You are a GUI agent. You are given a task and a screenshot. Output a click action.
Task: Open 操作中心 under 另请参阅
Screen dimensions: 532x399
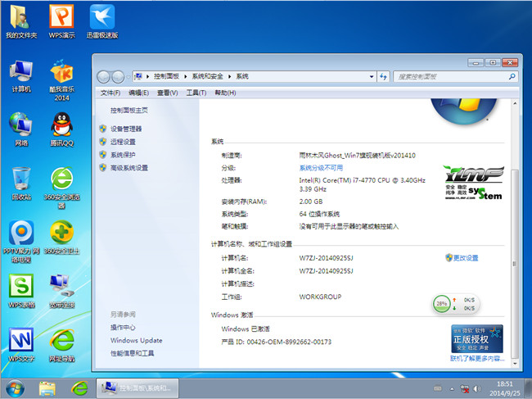click(123, 328)
